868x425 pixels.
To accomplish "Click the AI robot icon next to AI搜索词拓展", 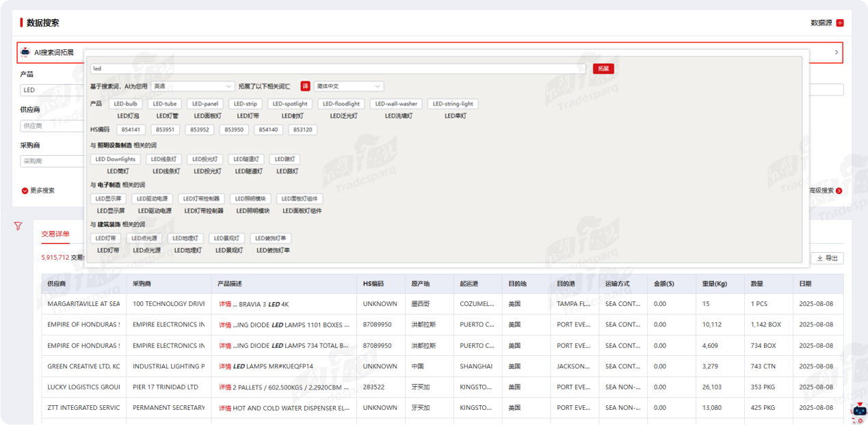I will pos(25,52).
